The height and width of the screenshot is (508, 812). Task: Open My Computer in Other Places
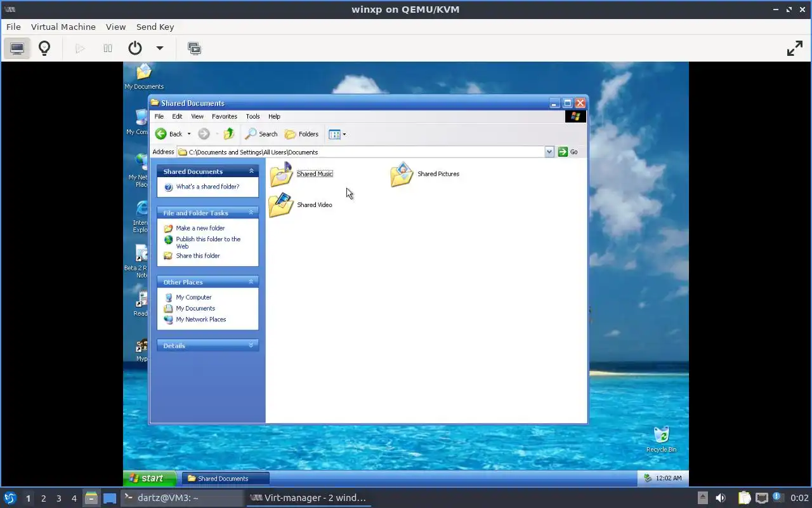193,297
